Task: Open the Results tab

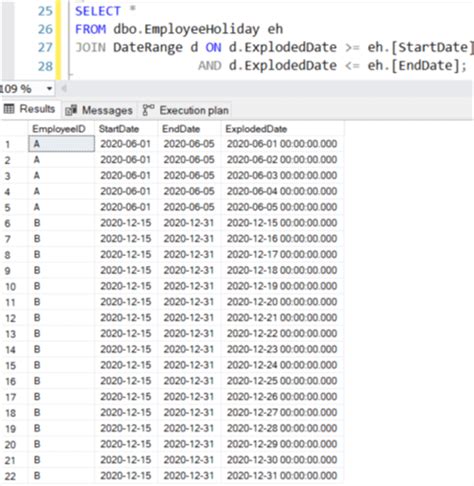Action: click(x=30, y=109)
